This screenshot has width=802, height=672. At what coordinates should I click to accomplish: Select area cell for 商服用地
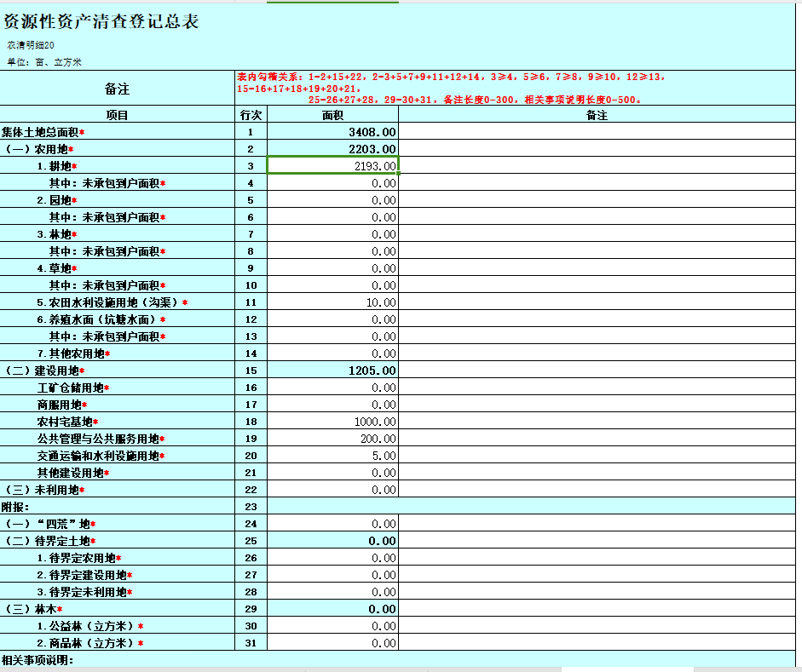click(332, 405)
